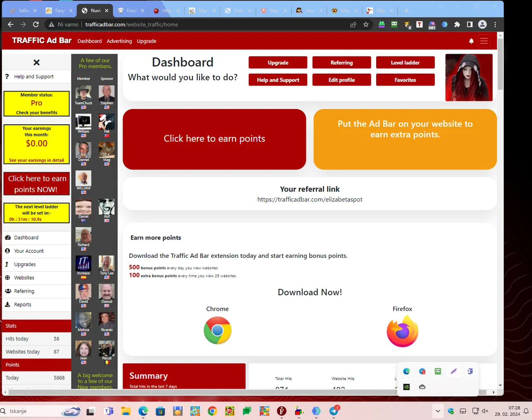Click the green robot extension icon
Screen dimensions: 532x420
click(x=394, y=25)
